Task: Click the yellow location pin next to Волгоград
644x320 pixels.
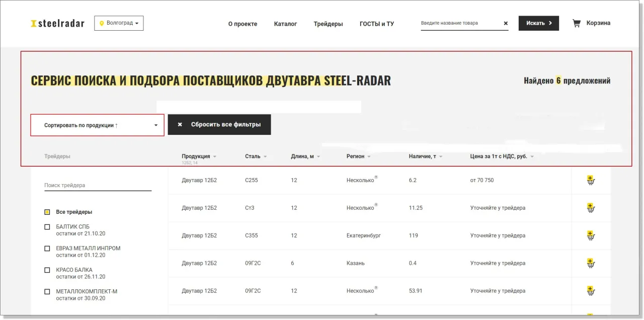Action: coord(101,23)
